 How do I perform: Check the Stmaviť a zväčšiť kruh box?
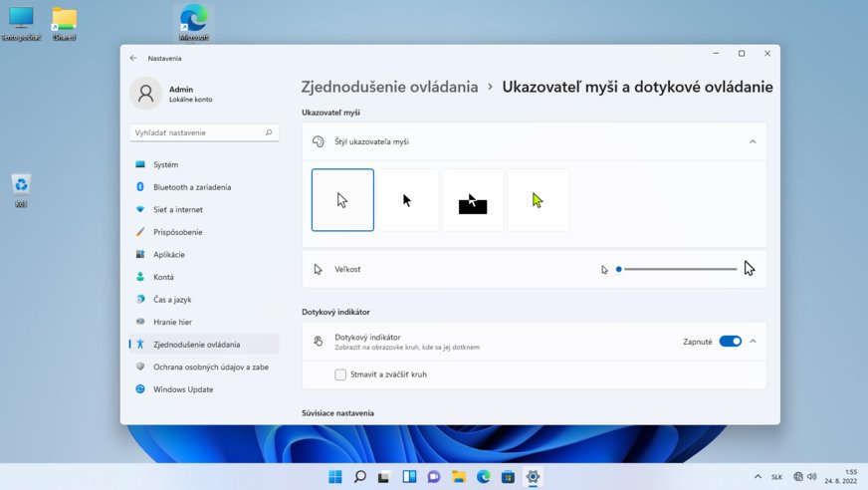[340, 374]
